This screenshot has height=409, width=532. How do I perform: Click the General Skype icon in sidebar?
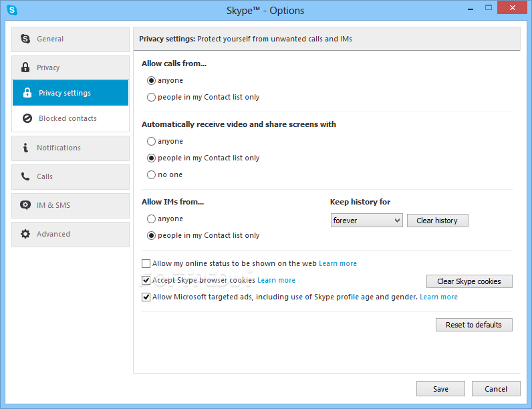[x=25, y=39]
